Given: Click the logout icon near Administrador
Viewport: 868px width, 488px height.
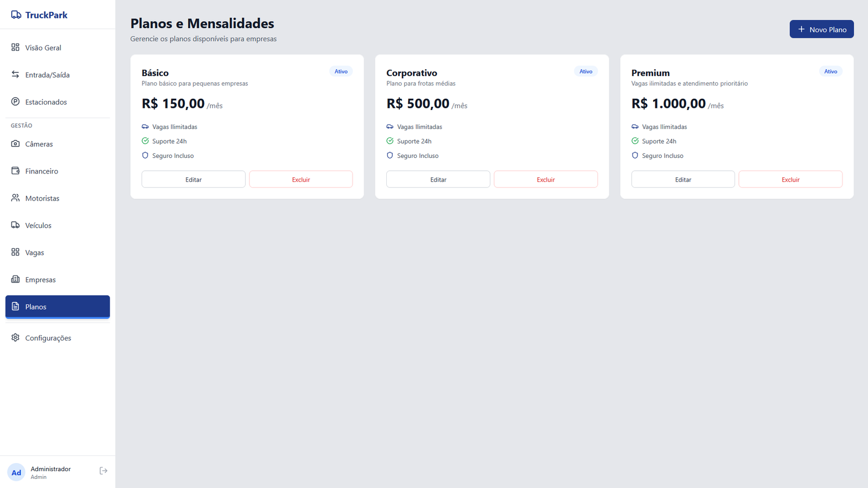Looking at the screenshot, I should [x=103, y=471].
